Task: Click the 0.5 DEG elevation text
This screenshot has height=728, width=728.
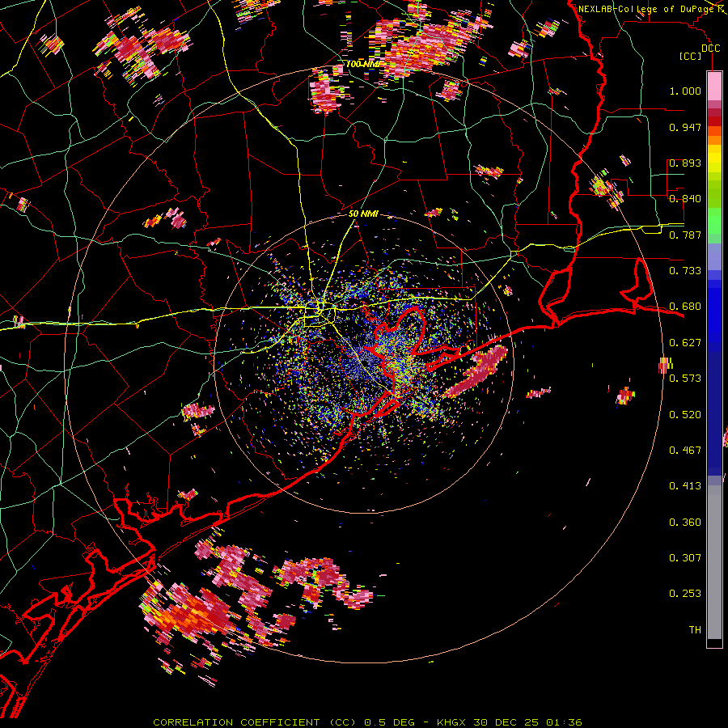Action: (389, 722)
